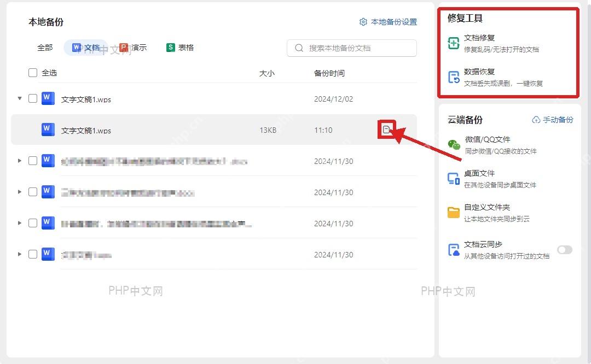The image size is (591, 364).
Task: Click the 自定义文件夹 folder icon
Action: [x=454, y=212]
